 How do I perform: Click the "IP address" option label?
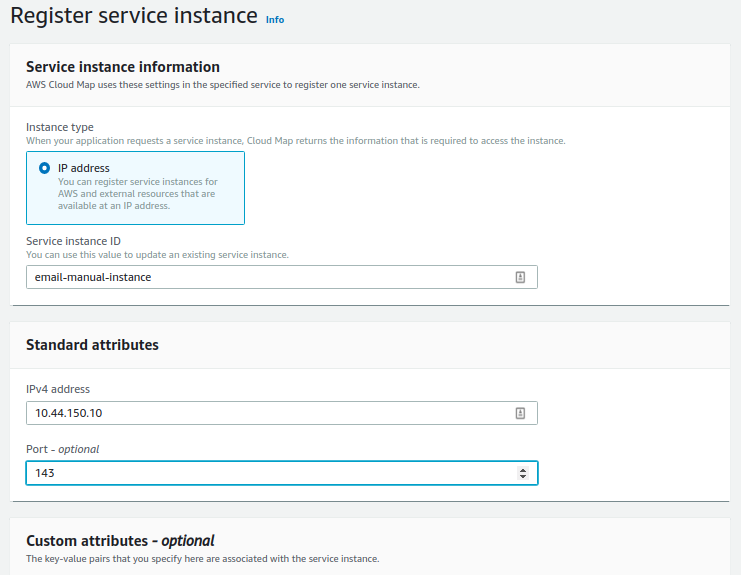click(84, 168)
